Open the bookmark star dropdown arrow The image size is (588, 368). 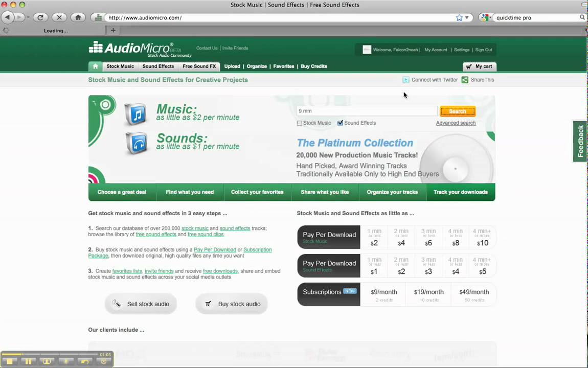tap(467, 17)
